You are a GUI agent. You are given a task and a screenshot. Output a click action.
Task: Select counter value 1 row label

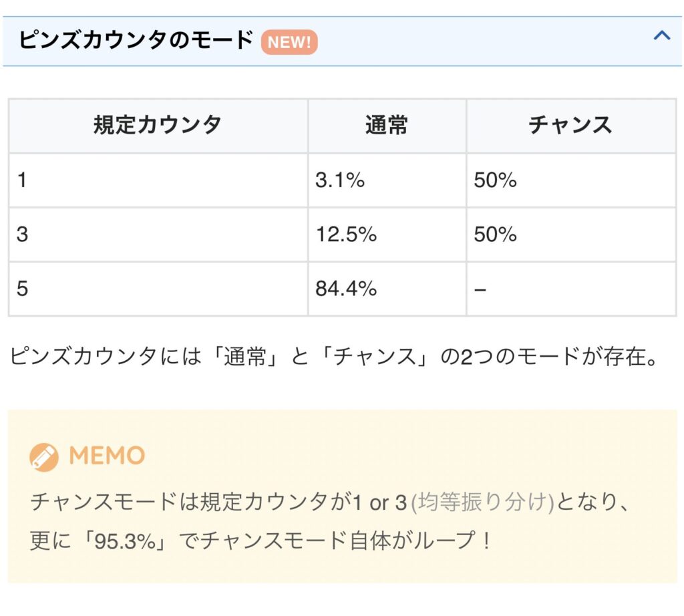pos(158,180)
